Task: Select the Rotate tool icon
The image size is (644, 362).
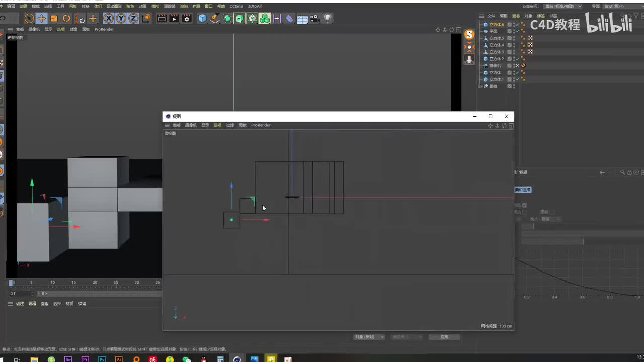Action: coord(66,19)
